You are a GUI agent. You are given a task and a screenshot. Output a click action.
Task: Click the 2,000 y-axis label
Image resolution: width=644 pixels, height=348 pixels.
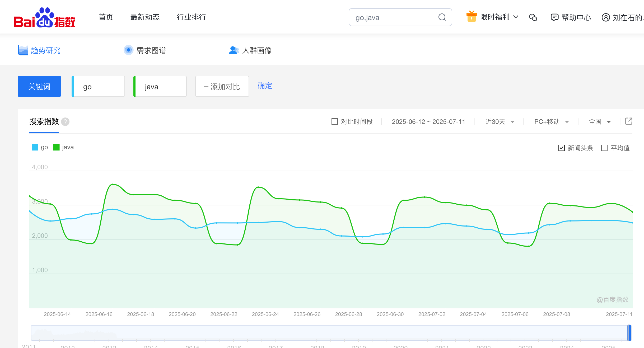tap(40, 236)
